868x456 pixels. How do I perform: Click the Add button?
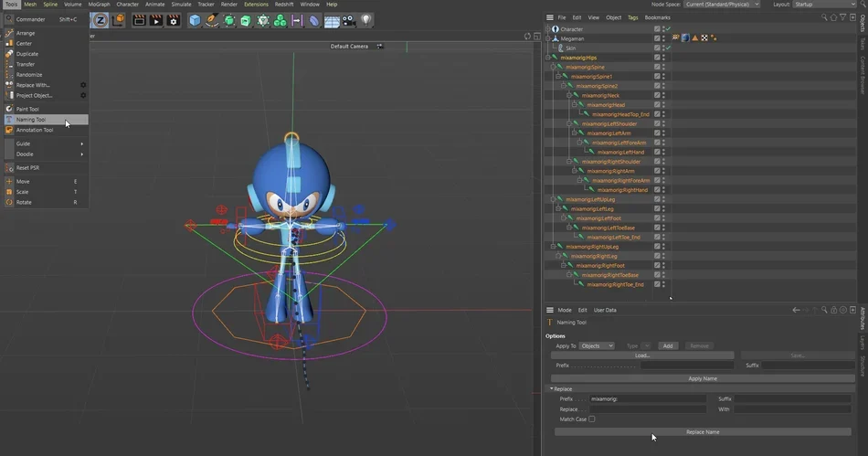pos(668,345)
